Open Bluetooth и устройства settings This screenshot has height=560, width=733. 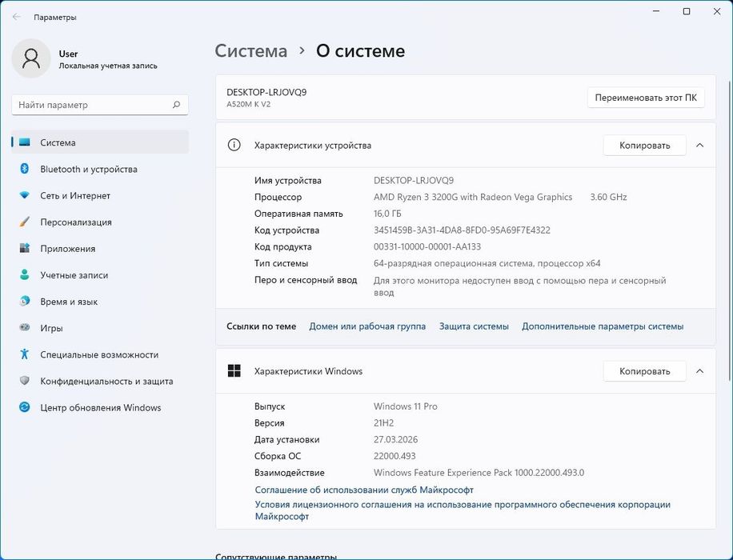click(x=100, y=169)
